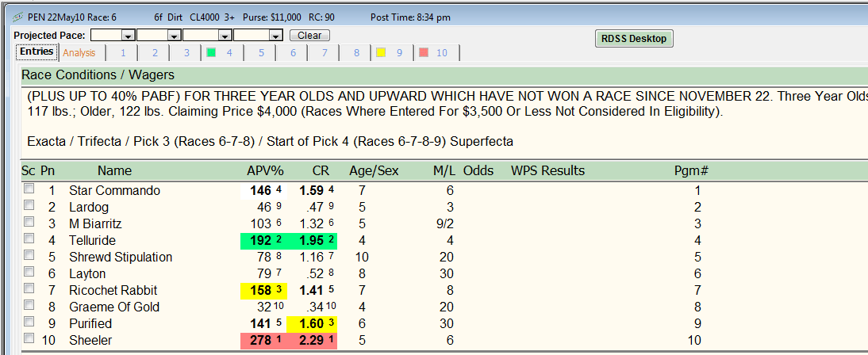Toggle scratch checkbox for Sheeler
The width and height of the screenshot is (868, 355).
tap(29, 338)
